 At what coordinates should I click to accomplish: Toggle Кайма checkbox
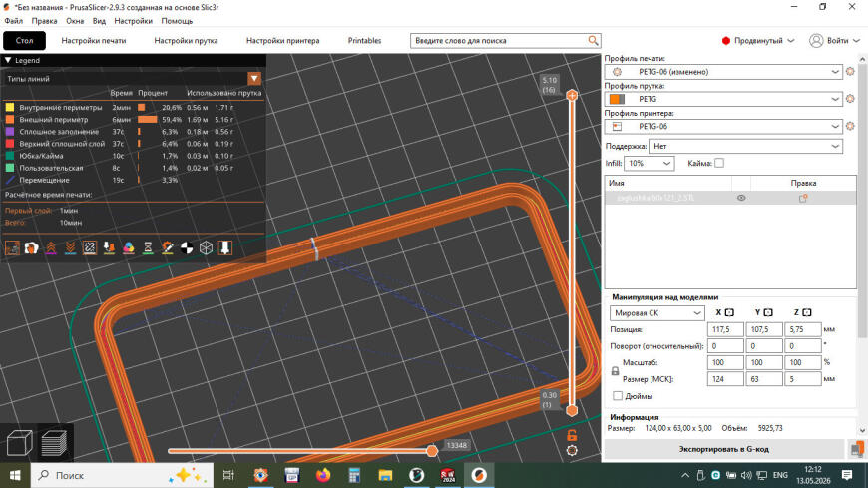(x=719, y=163)
